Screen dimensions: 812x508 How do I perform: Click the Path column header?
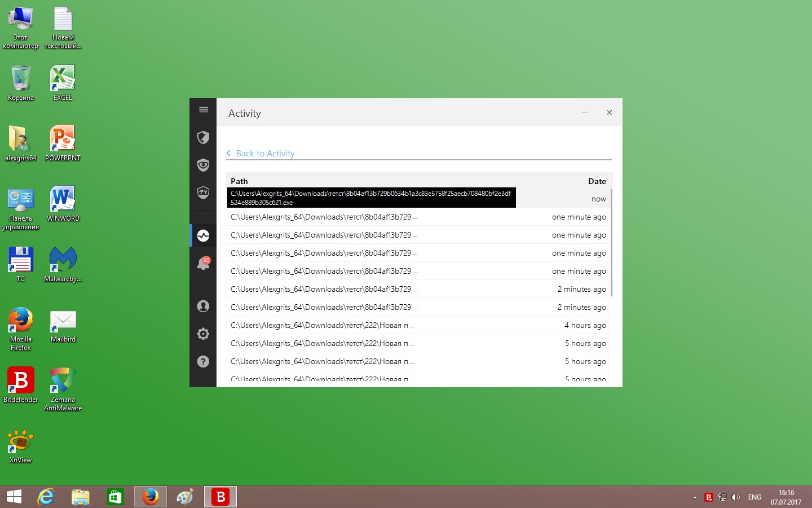coord(239,181)
